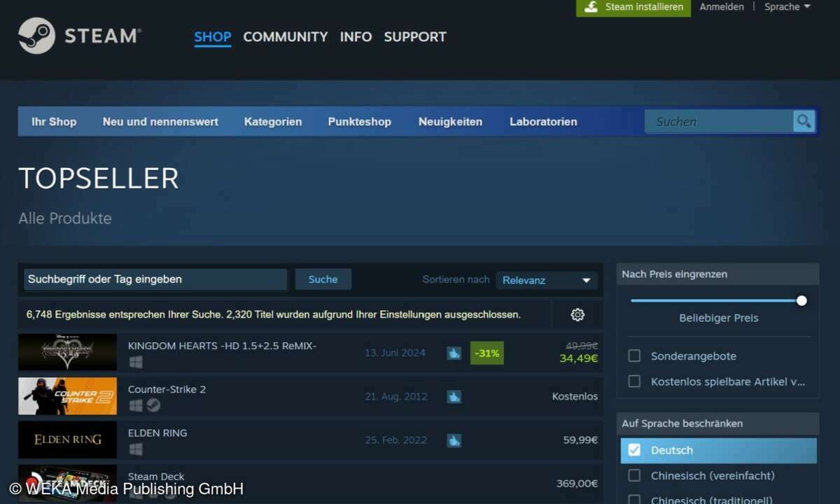Image resolution: width=840 pixels, height=504 pixels.
Task: Open Steam Deck title link
Action: coord(156,477)
